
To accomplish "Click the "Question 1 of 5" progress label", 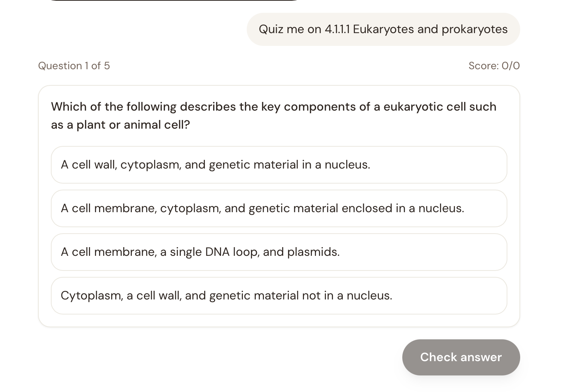I will [74, 66].
